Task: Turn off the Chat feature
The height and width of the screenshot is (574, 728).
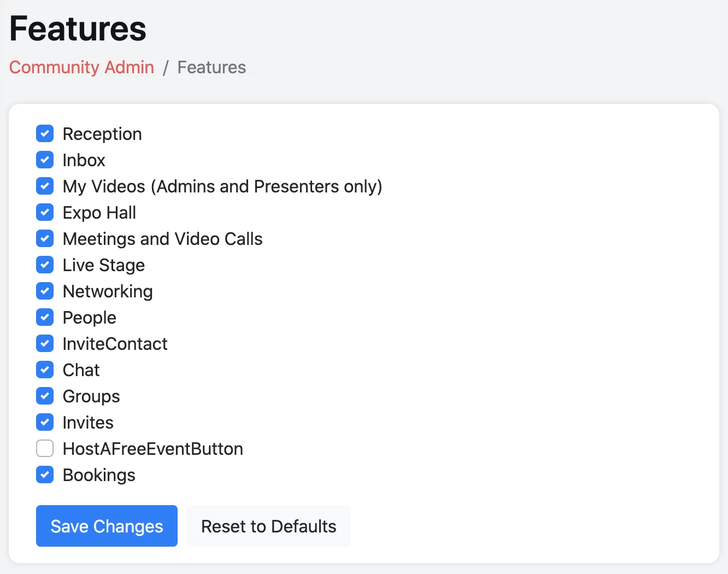Action: point(45,370)
